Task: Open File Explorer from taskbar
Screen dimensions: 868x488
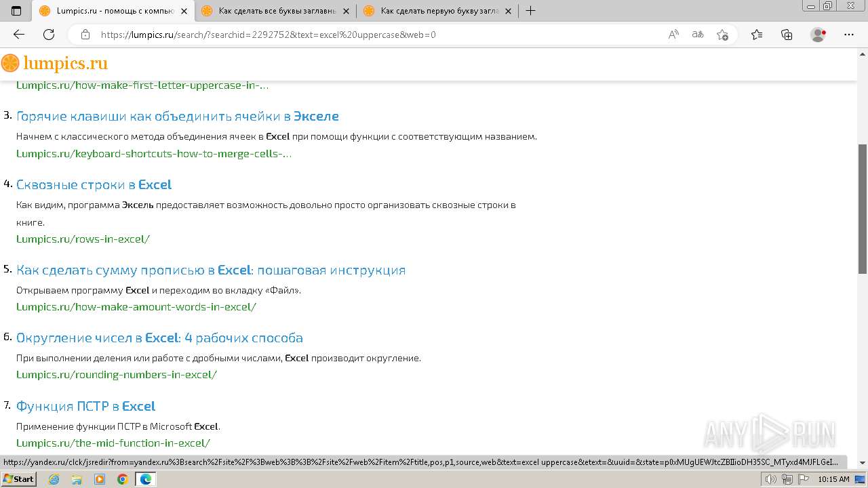Action: pos(77,479)
